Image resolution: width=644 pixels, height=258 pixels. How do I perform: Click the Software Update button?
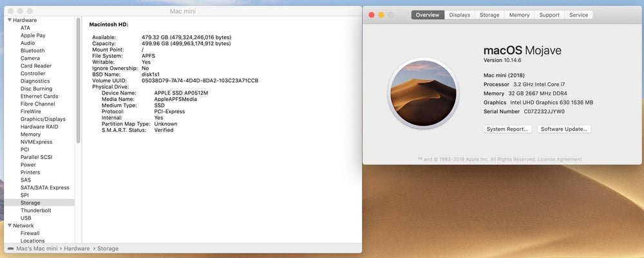564,129
